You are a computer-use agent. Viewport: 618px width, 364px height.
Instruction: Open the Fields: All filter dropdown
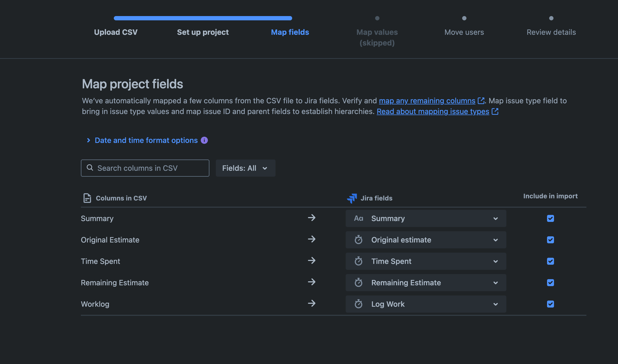[245, 168]
